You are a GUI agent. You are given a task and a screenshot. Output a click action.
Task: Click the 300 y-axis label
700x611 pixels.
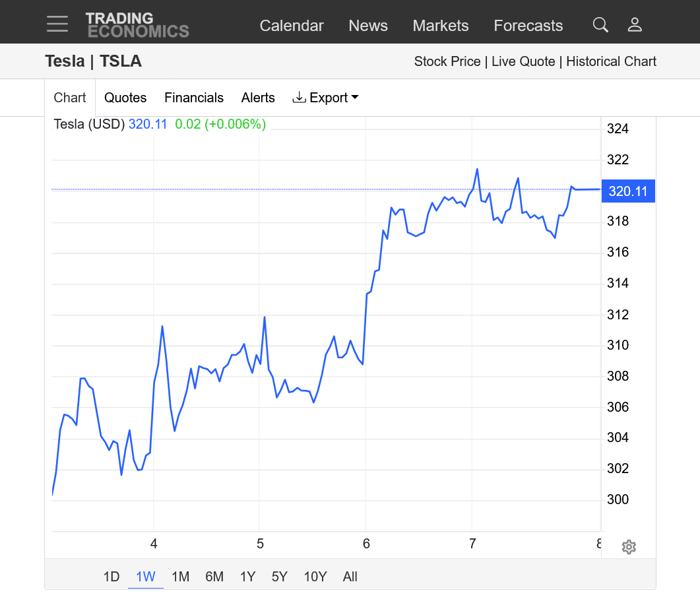[x=618, y=499]
